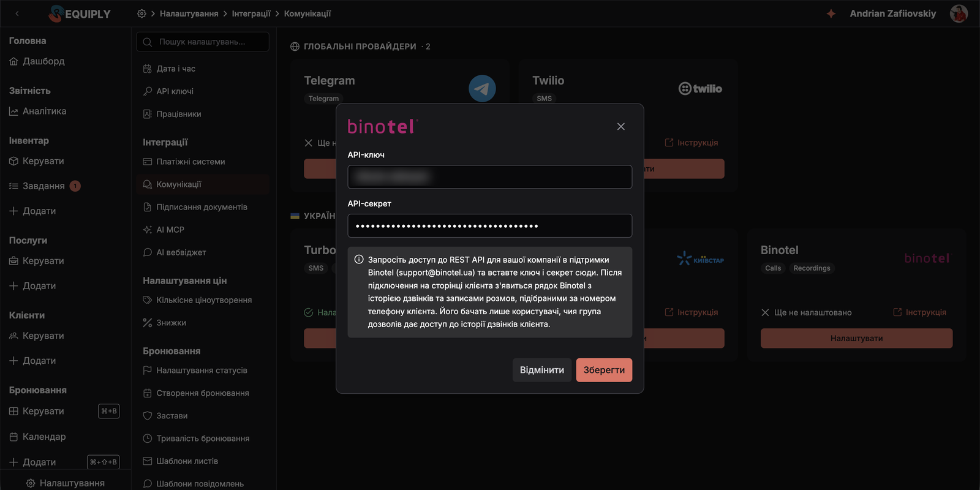
Task: Click the info icon in dialog note
Action: [359, 260]
